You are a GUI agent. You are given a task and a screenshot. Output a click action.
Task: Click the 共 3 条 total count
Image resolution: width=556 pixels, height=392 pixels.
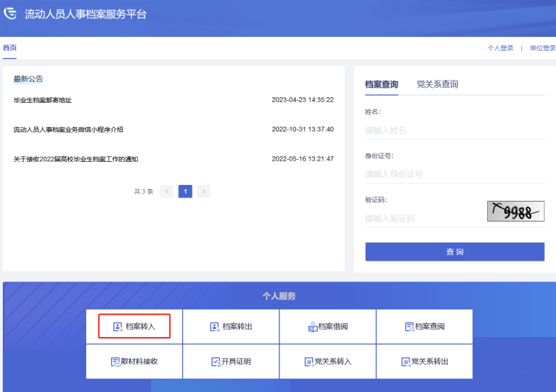click(x=144, y=192)
